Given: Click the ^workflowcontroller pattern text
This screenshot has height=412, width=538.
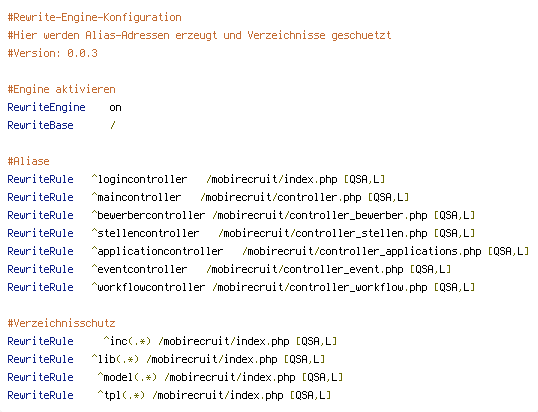Looking at the screenshot, I should coord(148,287).
